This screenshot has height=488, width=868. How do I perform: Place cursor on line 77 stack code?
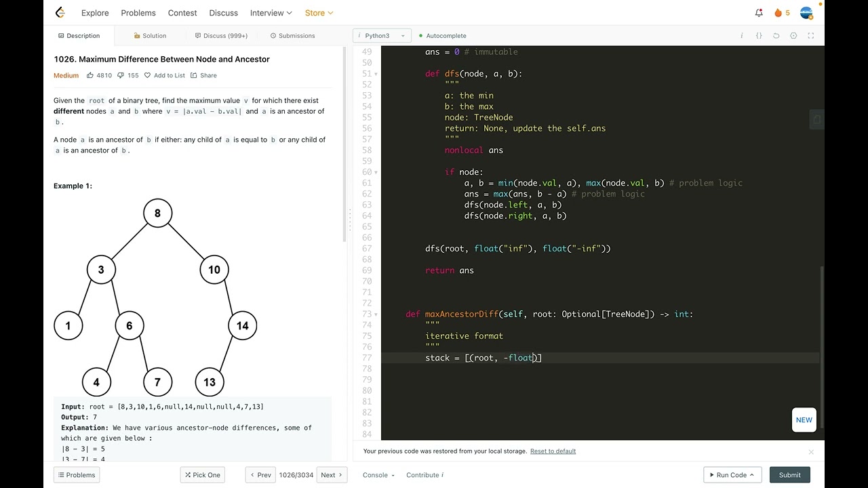click(x=484, y=358)
